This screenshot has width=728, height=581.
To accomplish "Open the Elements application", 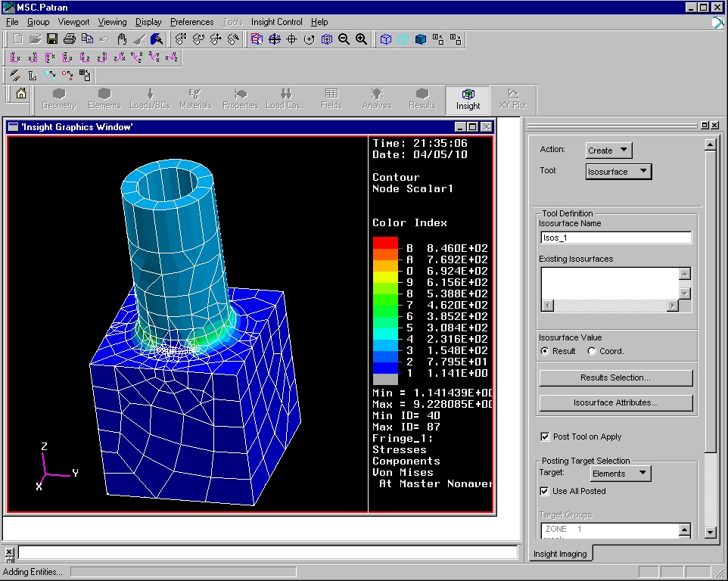I will tap(104, 99).
